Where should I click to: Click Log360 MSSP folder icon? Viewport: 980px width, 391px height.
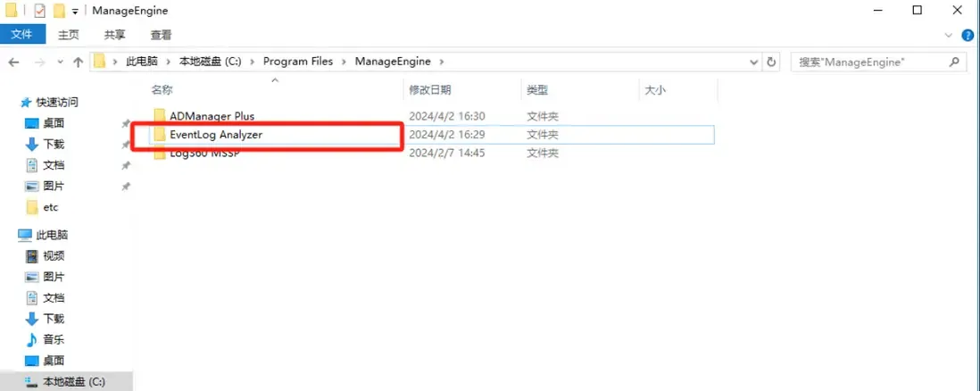click(x=160, y=154)
